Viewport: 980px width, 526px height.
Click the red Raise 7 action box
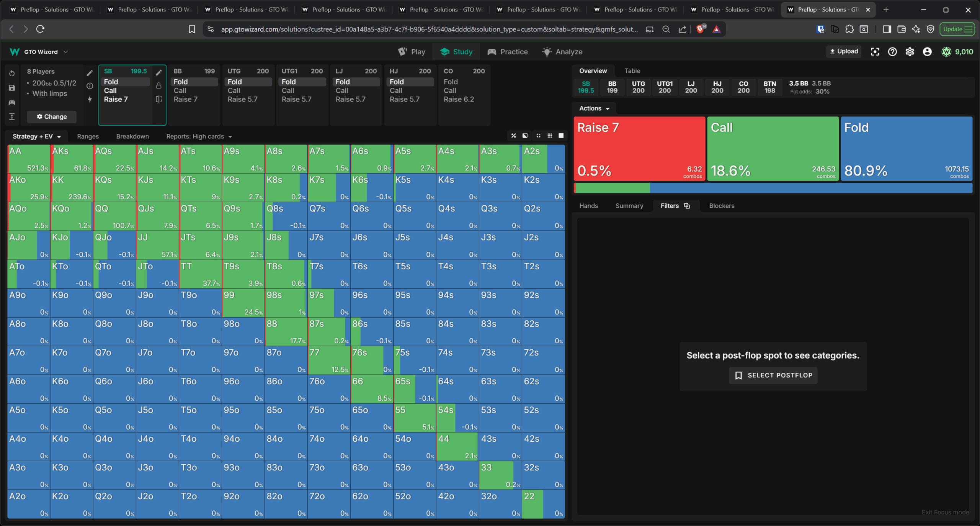[639, 149]
